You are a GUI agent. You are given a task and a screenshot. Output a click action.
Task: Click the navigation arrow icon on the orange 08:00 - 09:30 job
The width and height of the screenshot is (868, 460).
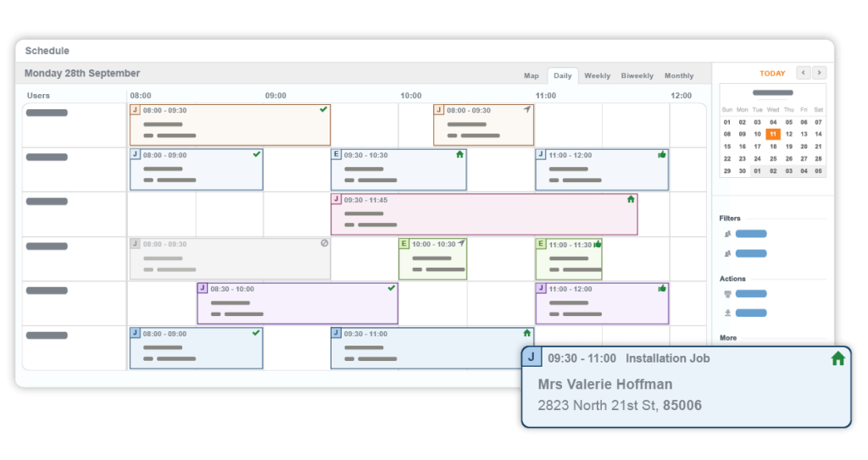(x=527, y=109)
